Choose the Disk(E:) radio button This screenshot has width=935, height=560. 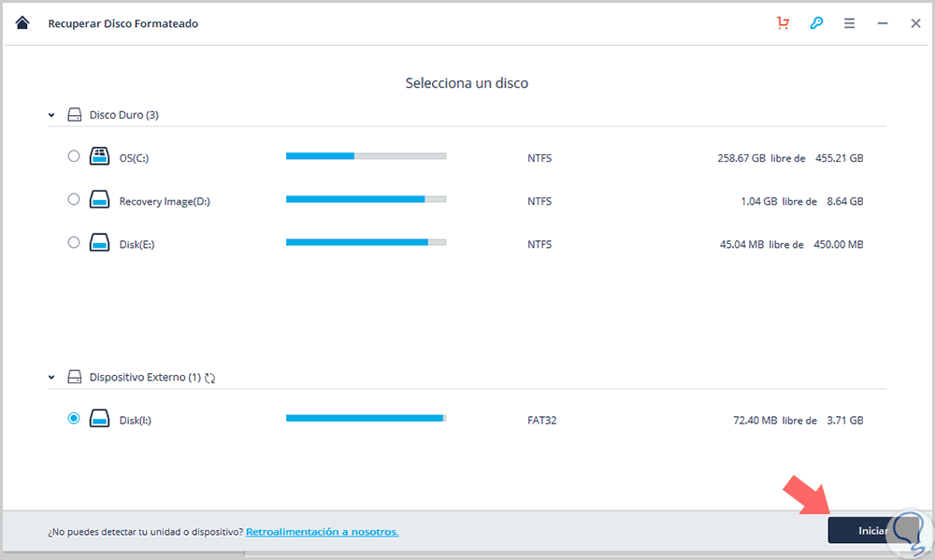pyautogui.click(x=74, y=242)
